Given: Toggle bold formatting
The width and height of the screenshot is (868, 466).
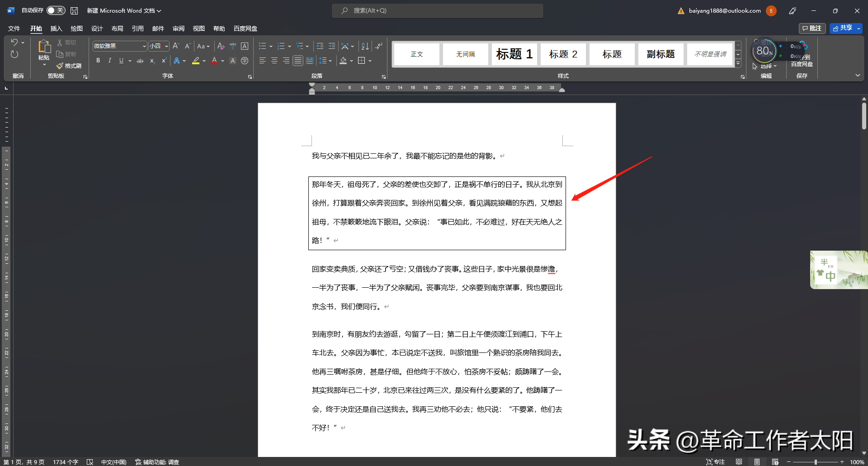Looking at the screenshot, I should (98, 61).
